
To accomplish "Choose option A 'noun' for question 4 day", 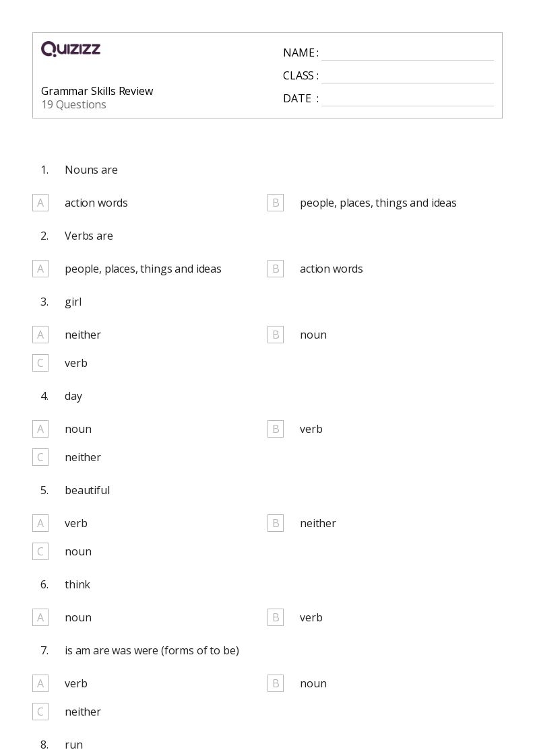I will (x=40, y=429).
